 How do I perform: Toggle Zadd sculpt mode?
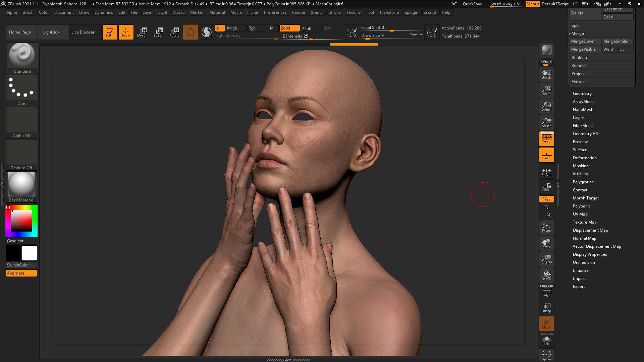pyautogui.click(x=289, y=28)
